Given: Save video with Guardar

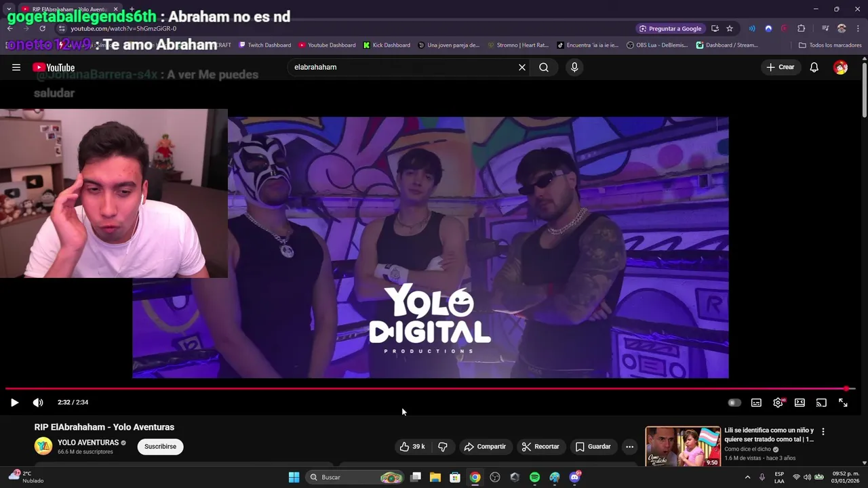Looking at the screenshot, I should coord(593,447).
